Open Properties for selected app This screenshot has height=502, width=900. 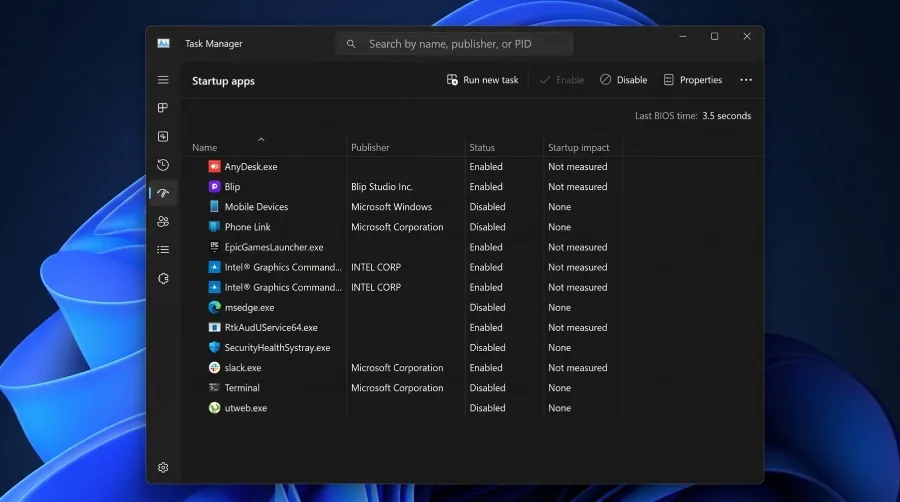(x=692, y=80)
